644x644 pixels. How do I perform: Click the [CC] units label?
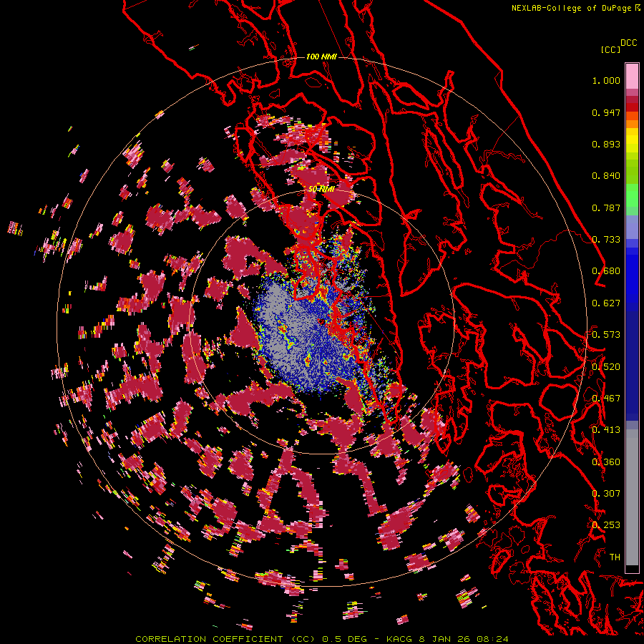[x=610, y=49]
